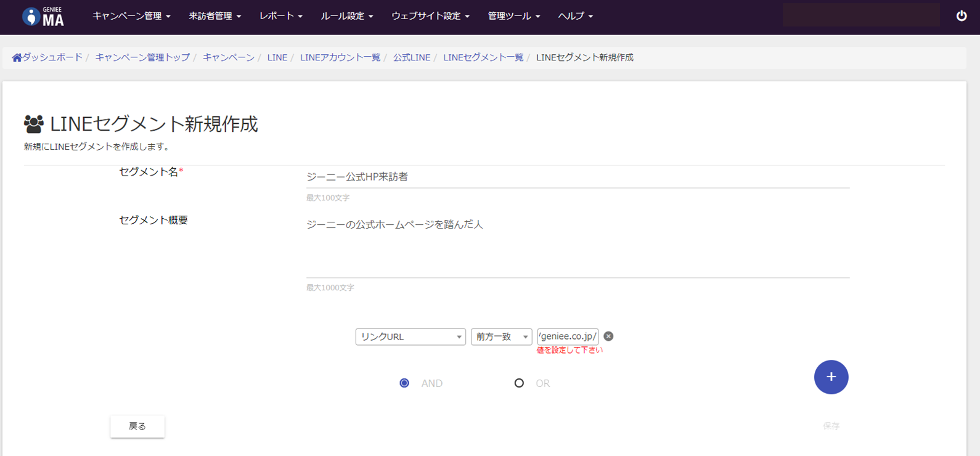Click the dark account field in header
The image size is (980, 456).
click(861, 15)
